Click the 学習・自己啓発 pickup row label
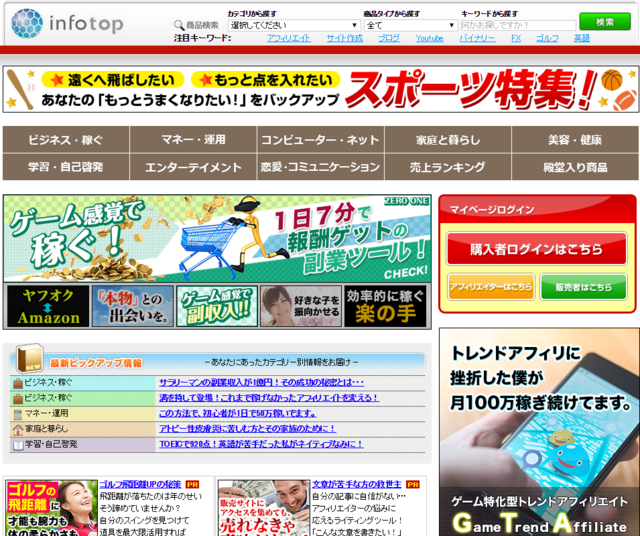The image size is (640, 536). [51, 444]
